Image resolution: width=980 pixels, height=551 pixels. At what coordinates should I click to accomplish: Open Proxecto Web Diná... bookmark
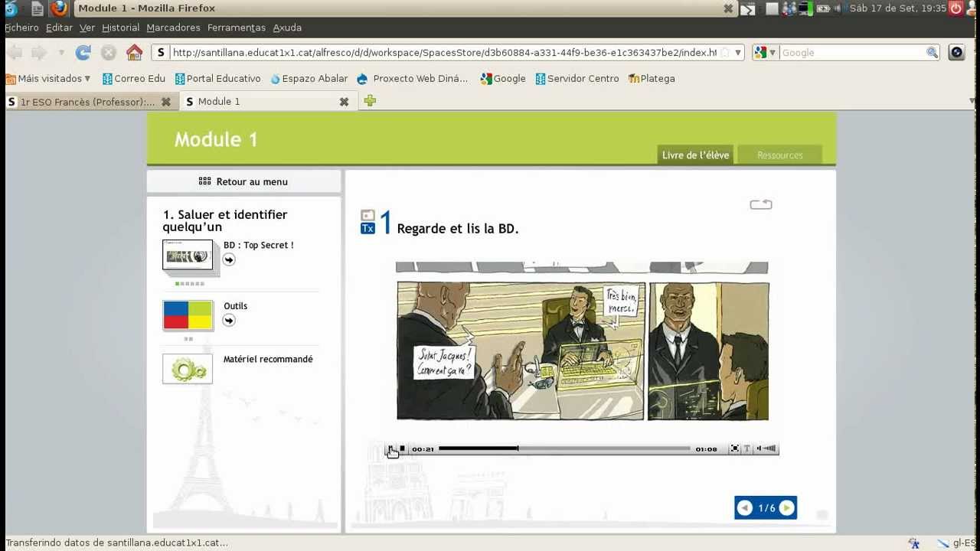(x=413, y=78)
